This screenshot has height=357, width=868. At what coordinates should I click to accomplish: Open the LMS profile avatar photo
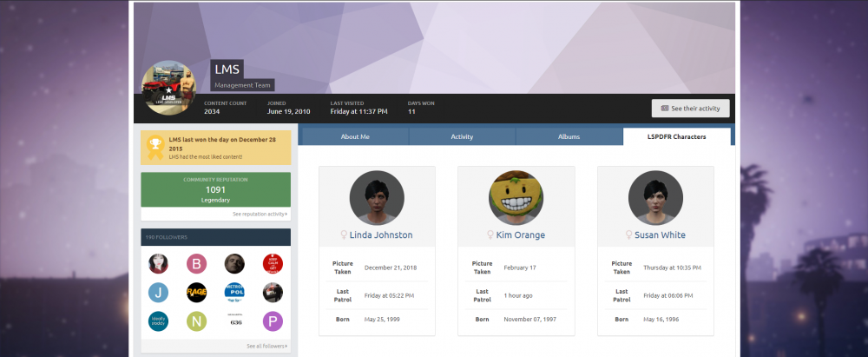(168, 88)
